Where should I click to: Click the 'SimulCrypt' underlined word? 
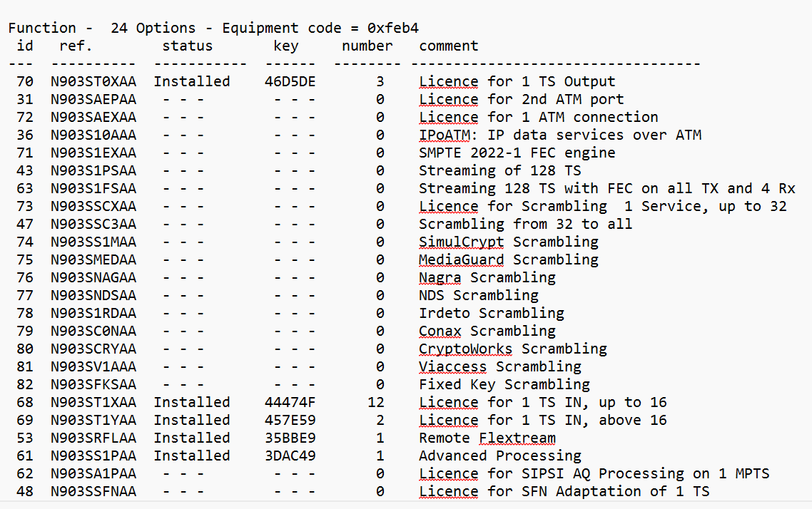point(462,242)
